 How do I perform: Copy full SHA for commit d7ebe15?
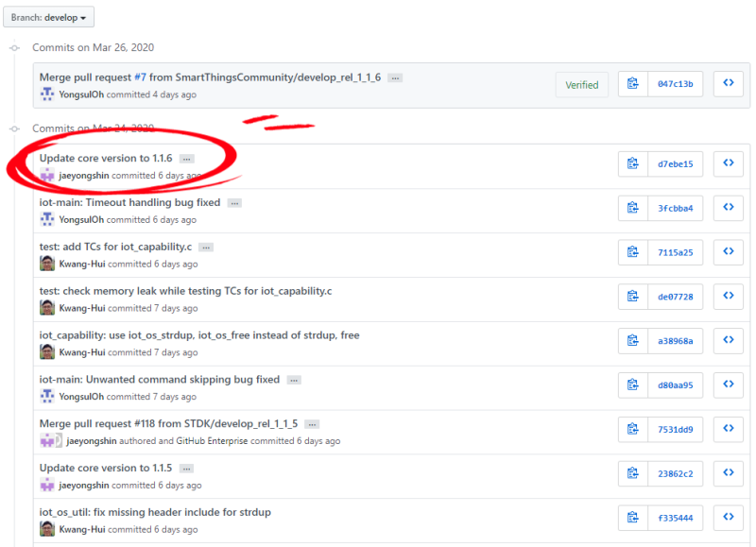click(x=633, y=163)
